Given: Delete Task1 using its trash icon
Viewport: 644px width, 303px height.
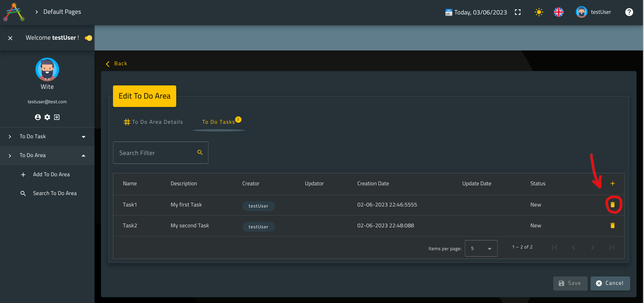Looking at the screenshot, I should pyautogui.click(x=612, y=204).
